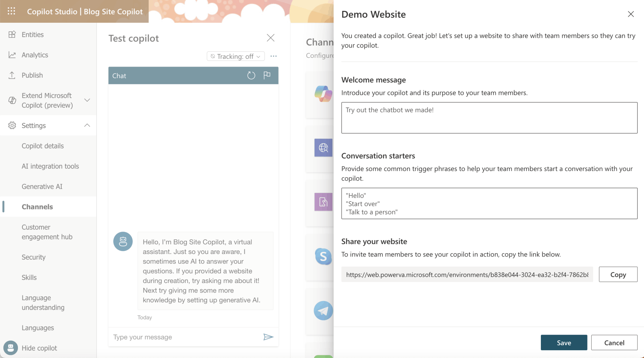Click the bot avatar in chat
Viewport: 644px width, 358px height.
pos(123,241)
